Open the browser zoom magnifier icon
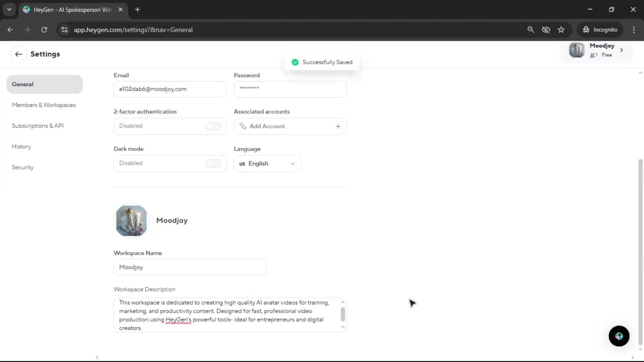644x362 pixels. click(531, 30)
